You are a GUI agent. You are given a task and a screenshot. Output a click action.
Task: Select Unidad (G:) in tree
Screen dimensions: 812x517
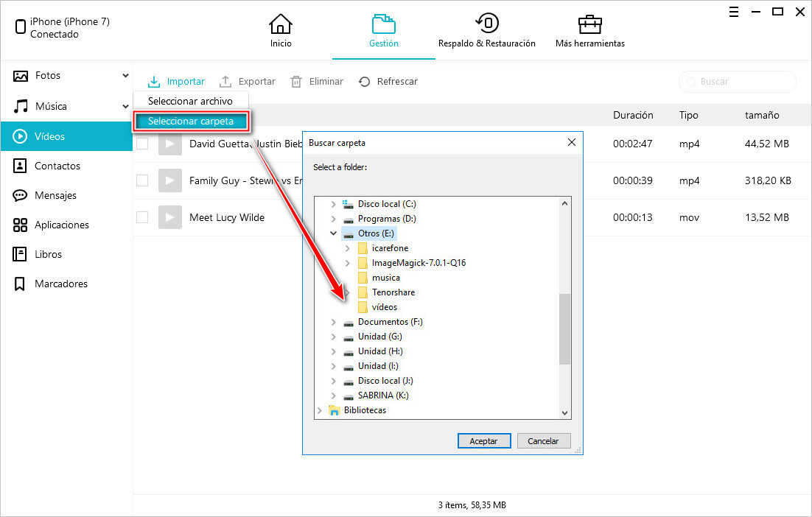point(379,337)
